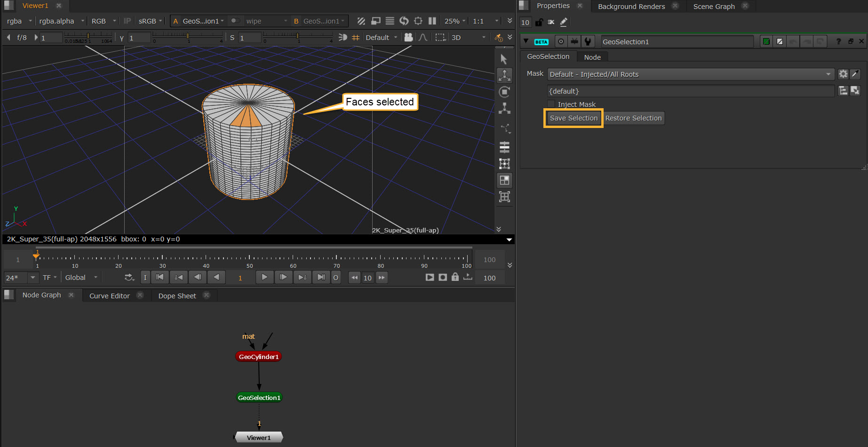Click the mask settings gear icon

point(843,74)
